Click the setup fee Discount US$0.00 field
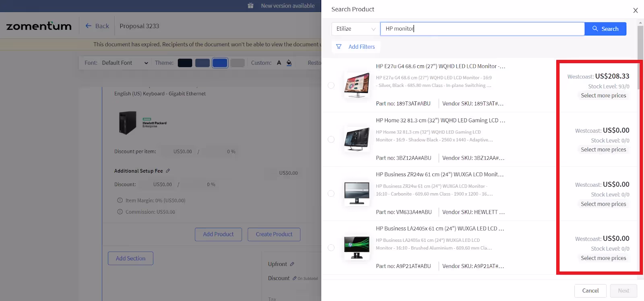 157,185
